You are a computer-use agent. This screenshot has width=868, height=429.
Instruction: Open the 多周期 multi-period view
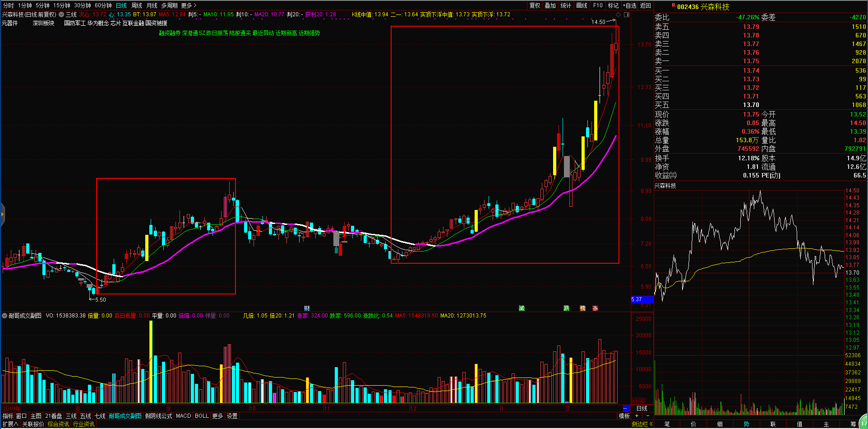[x=169, y=5]
